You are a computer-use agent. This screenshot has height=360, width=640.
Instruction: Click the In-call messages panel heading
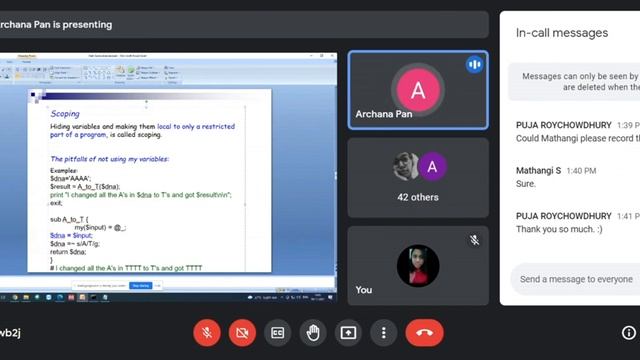pyautogui.click(x=562, y=33)
